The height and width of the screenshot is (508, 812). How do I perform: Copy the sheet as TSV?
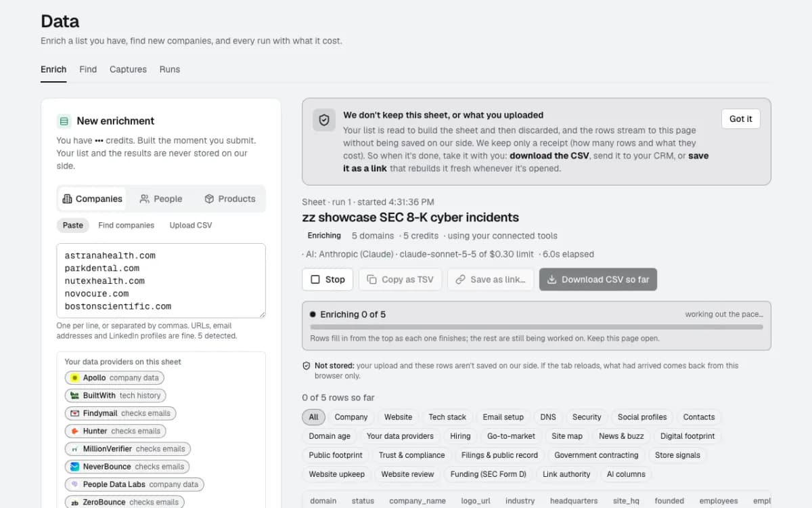tap(400, 279)
